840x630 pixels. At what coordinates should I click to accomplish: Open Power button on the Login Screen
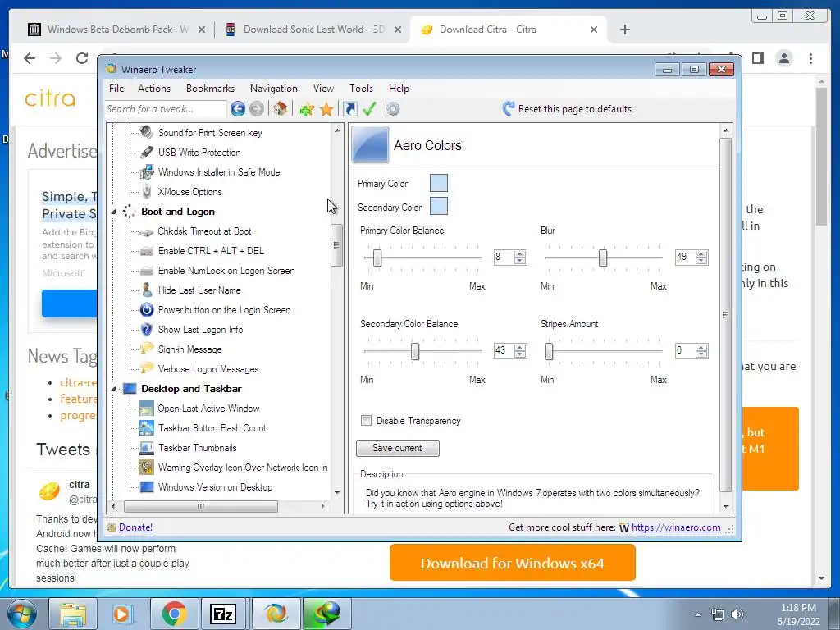(x=224, y=310)
